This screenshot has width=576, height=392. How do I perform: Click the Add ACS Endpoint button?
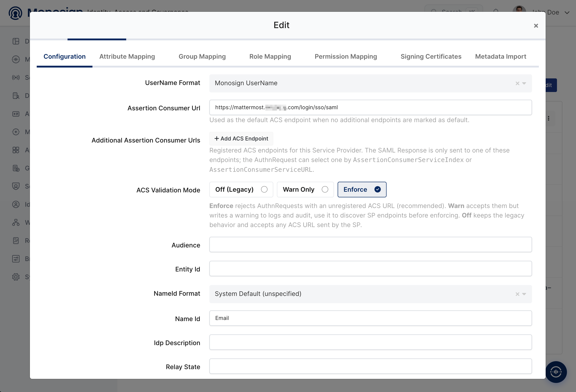[241, 138]
